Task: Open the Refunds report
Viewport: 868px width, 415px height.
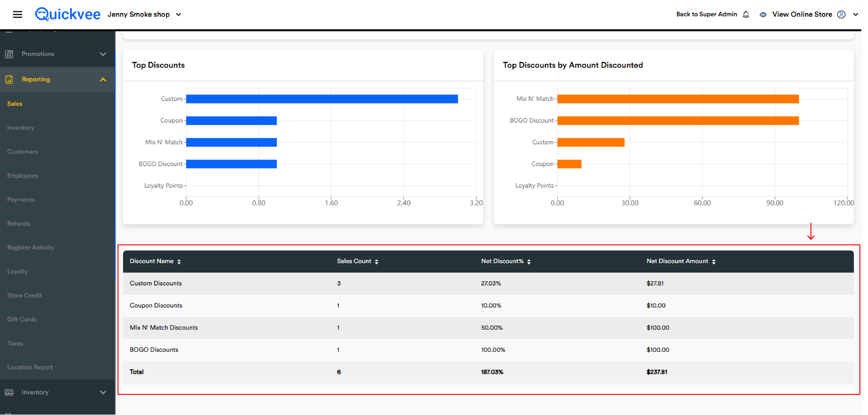Action: [x=18, y=223]
